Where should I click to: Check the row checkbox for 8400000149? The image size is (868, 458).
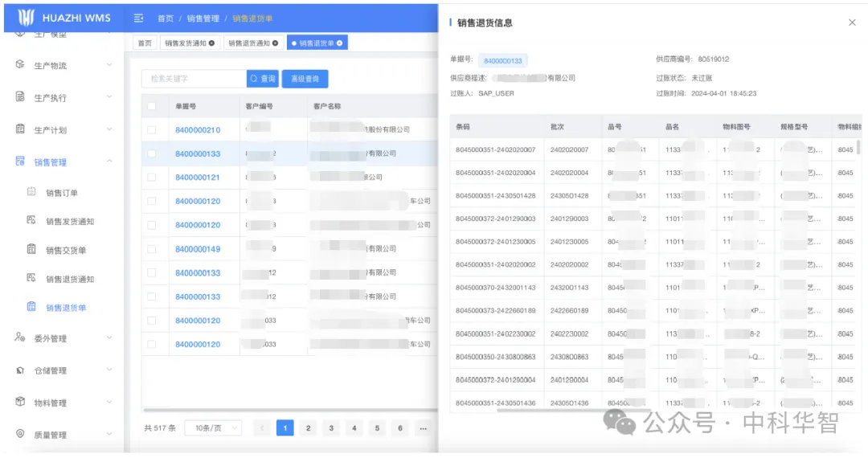(x=152, y=249)
